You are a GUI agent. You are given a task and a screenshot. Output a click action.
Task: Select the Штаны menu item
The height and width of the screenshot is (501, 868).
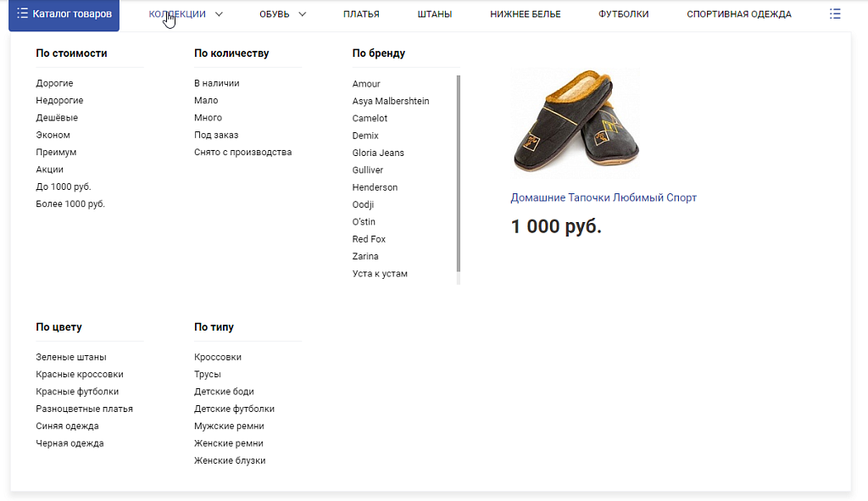435,14
